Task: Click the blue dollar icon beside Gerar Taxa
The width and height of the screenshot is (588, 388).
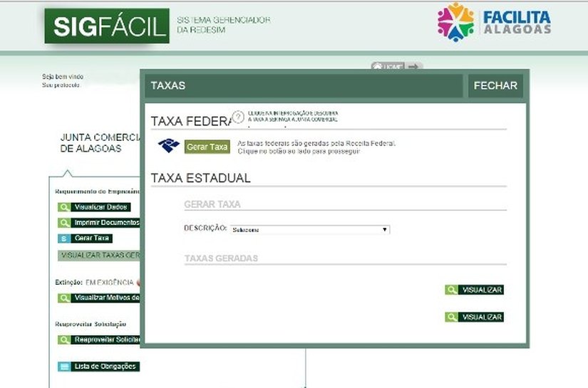Action: coord(64,238)
